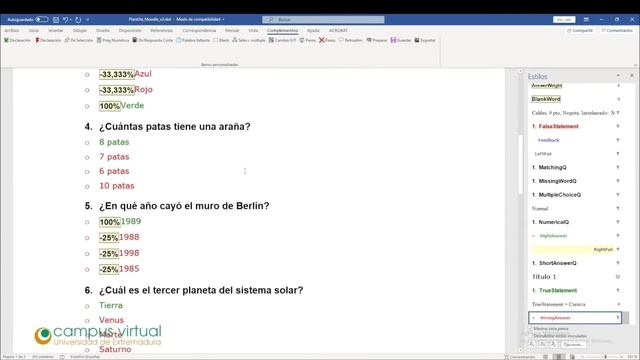Select the answer bullet for Verde
Screen dimensions: 640x360
(x=87, y=106)
